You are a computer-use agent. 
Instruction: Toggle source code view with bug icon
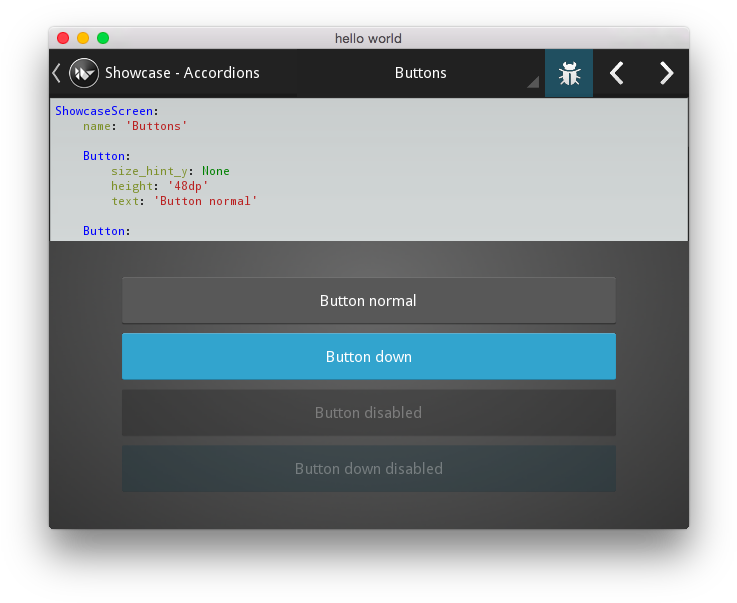(569, 73)
